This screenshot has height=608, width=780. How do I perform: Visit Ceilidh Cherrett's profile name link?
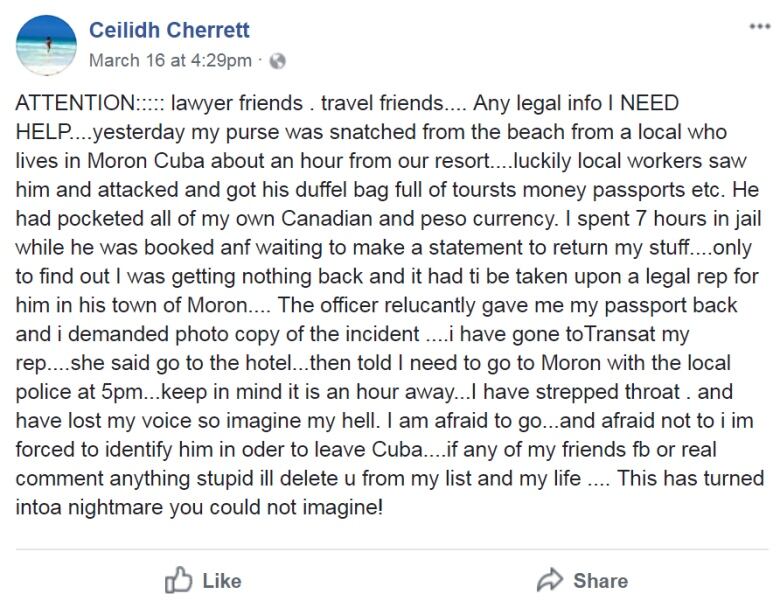[x=169, y=30]
